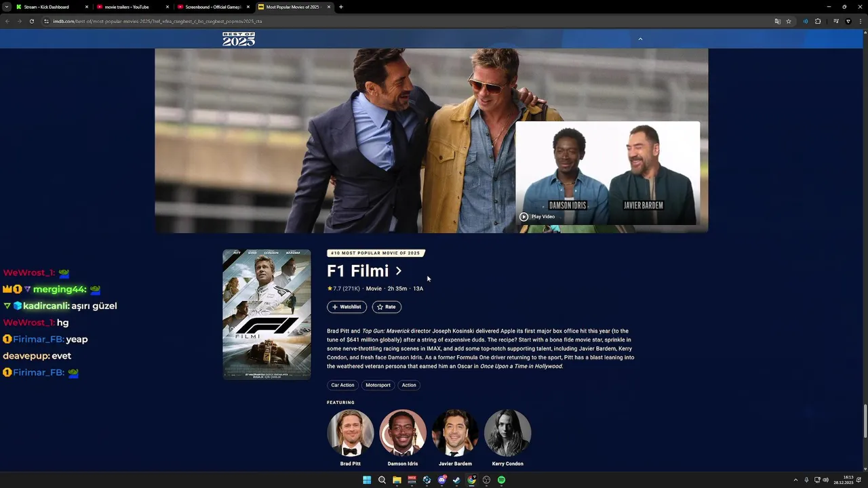
Task: Open the tab search dropdown arrow
Action: pos(6,7)
